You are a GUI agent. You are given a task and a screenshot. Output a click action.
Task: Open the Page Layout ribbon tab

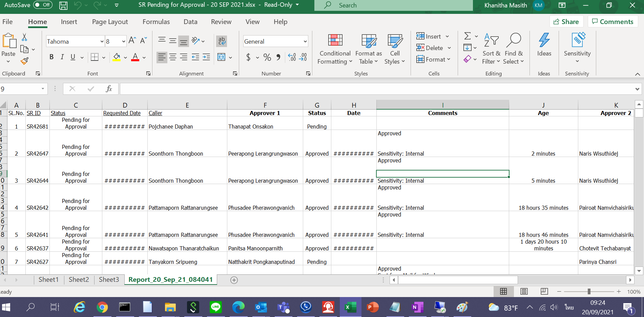pyautogui.click(x=110, y=22)
